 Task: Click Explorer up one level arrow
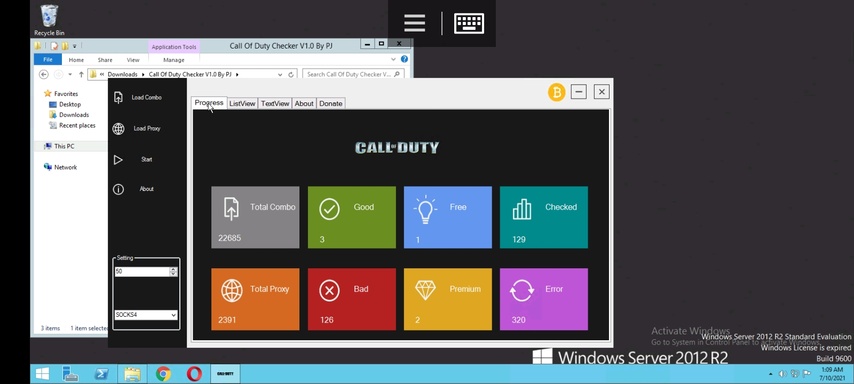coord(81,74)
